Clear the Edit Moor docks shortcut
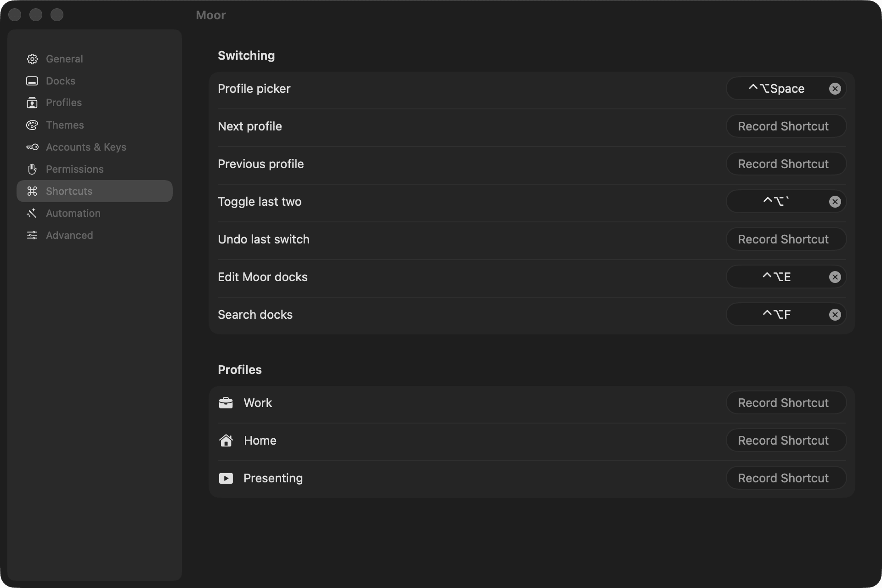The width and height of the screenshot is (882, 588). 835,277
